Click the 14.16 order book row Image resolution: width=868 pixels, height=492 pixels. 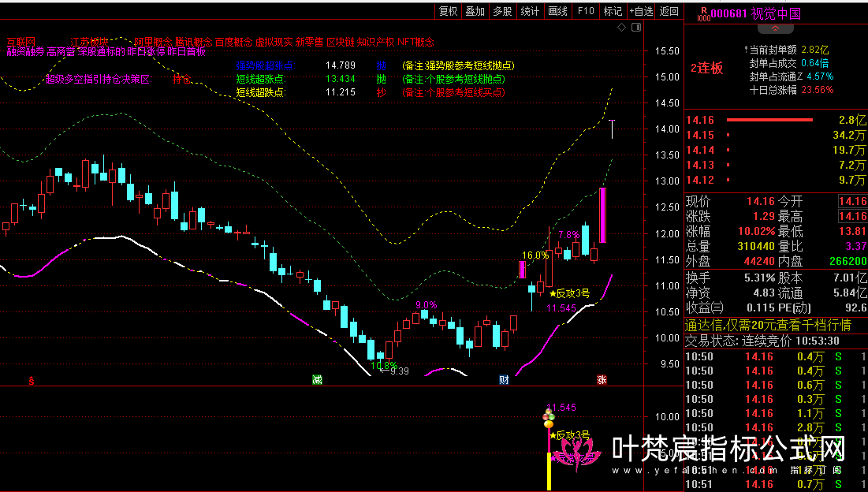click(x=776, y=120)
